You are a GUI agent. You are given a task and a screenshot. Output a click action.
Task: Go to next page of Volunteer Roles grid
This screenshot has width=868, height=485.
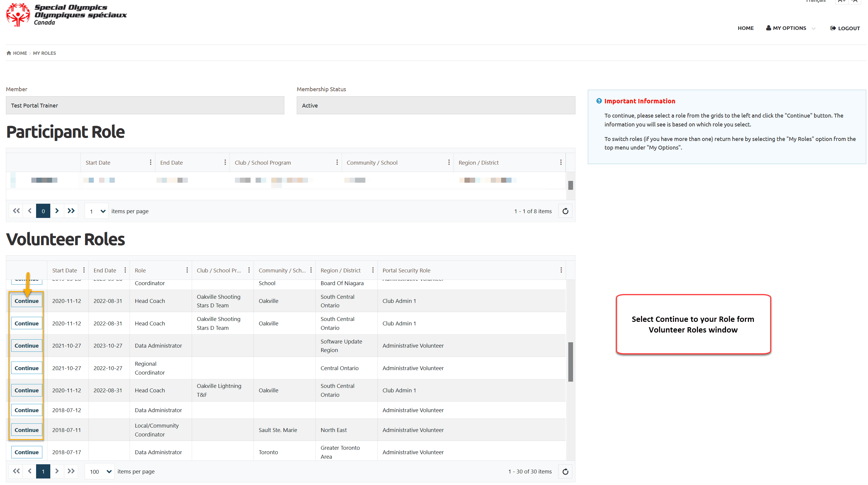point(57,471)
